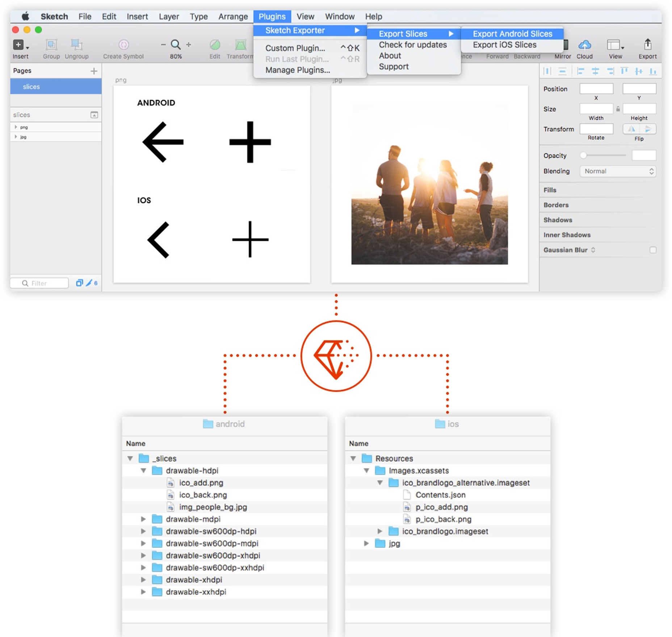Click the Borders section header
672x637 pixels.
pos(556,205)
